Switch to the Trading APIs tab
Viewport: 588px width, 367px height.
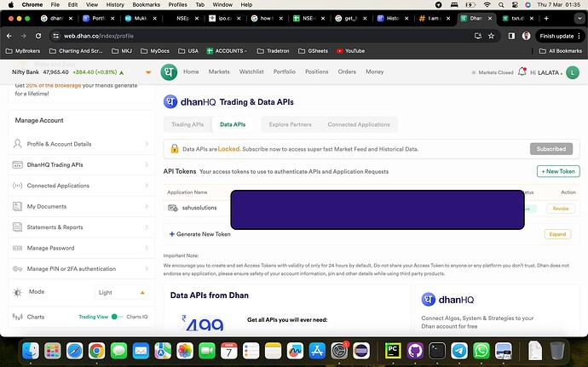(x=187, y=124)
